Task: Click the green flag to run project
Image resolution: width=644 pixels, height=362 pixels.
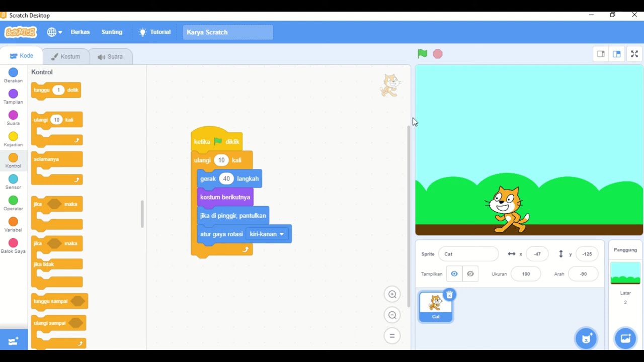Action: [422, 54]
